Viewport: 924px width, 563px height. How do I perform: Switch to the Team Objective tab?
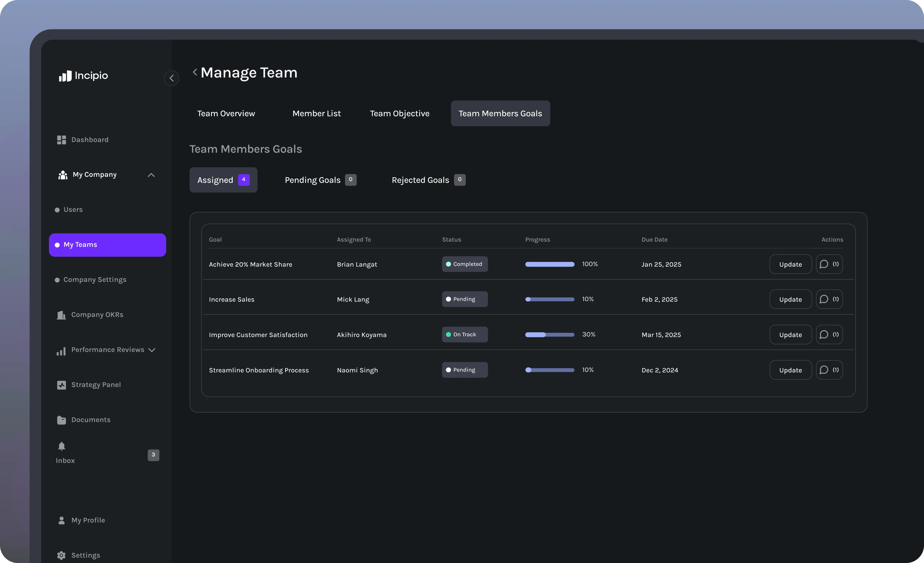point(399,114)
